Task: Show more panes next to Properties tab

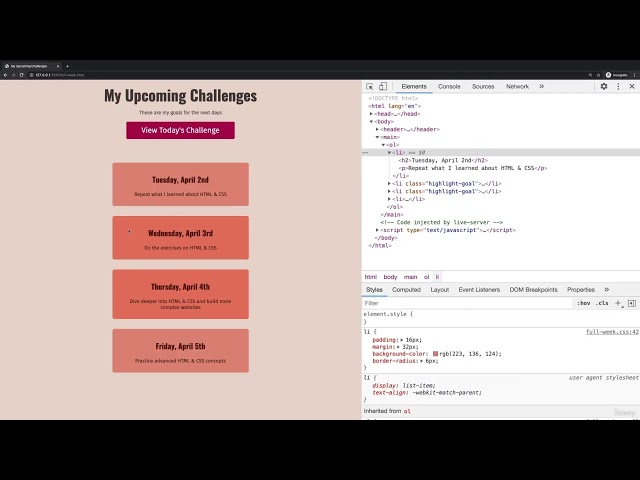Action: pyautogui.click(x=607, y=289)
